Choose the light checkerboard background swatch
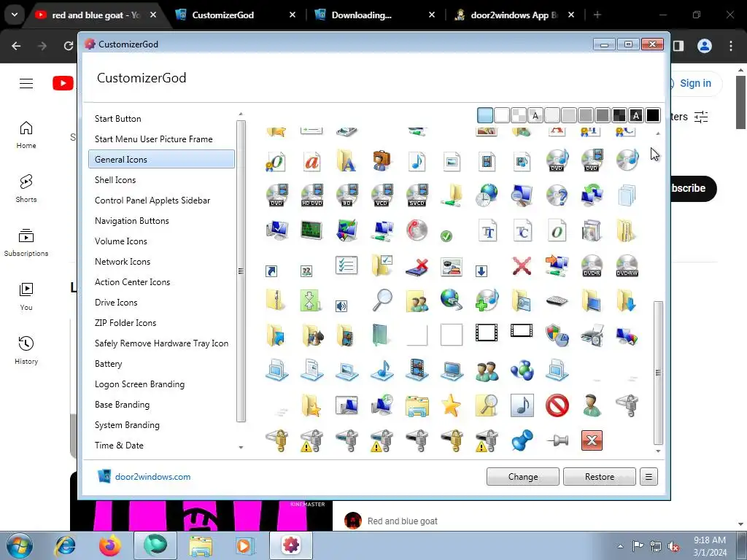Image resolution: width=747 pixels, height=560 pixels. coord(519,115)
